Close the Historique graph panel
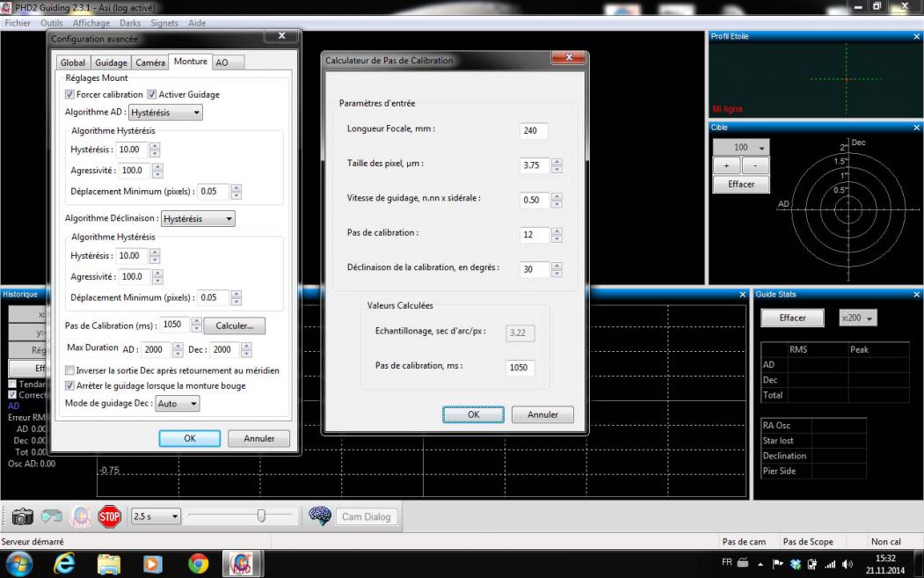924x578 pixels. [x=743, y=295]
